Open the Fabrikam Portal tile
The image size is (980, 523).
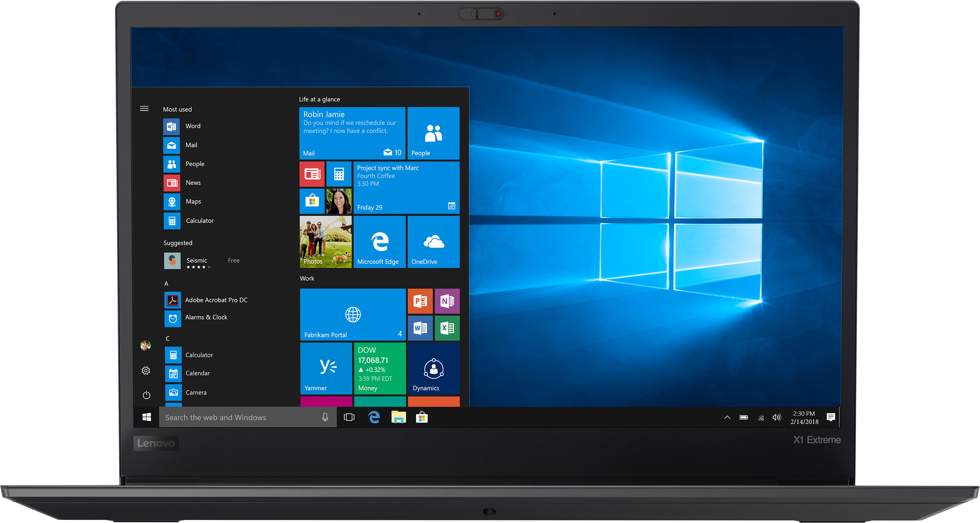(x=353, y=314)
